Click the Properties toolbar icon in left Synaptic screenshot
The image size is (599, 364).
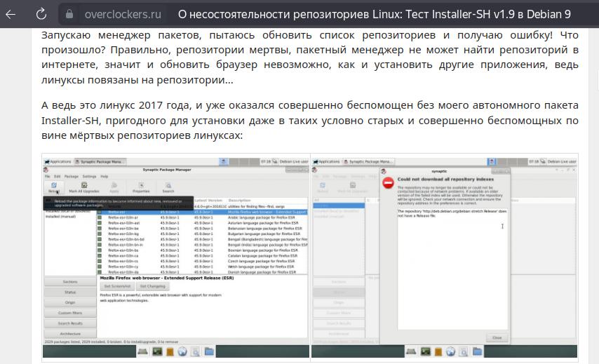click(141, 187)
